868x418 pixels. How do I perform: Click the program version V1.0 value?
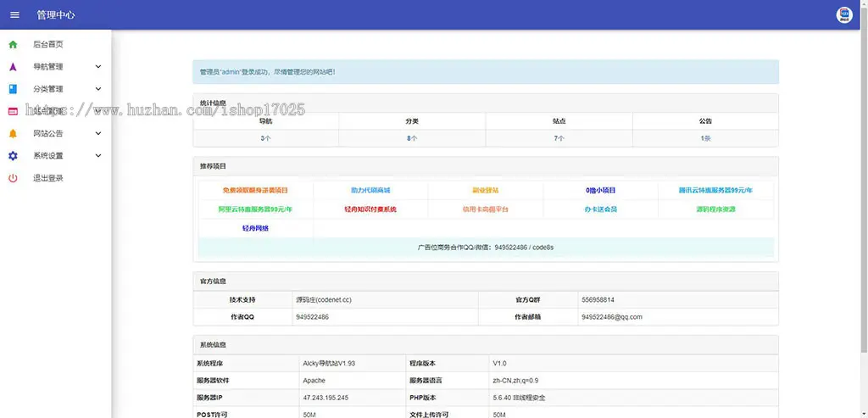[499, 364]
